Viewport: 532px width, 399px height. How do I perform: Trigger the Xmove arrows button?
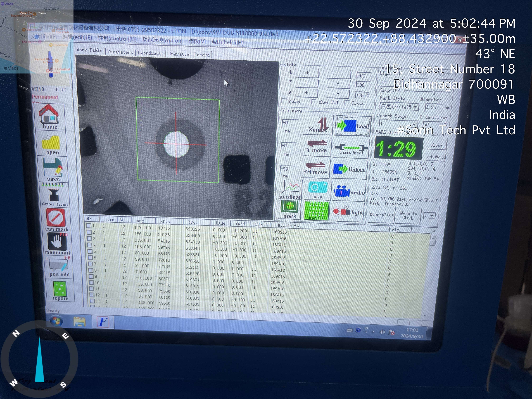point(318,125)
